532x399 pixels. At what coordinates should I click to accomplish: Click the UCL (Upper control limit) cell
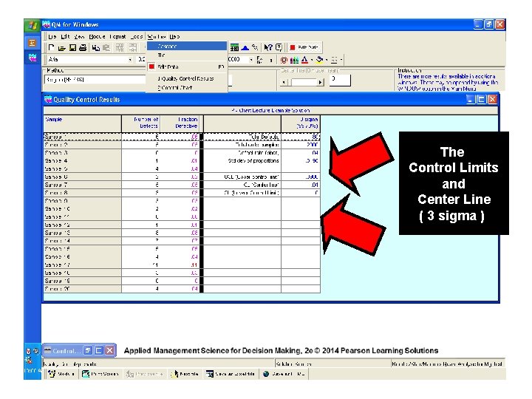pos(242,177)
